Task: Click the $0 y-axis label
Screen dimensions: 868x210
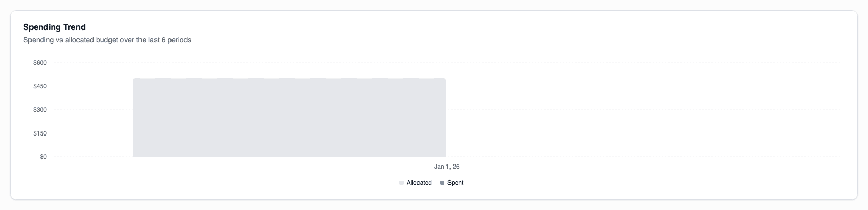Action: coord(43,157)
